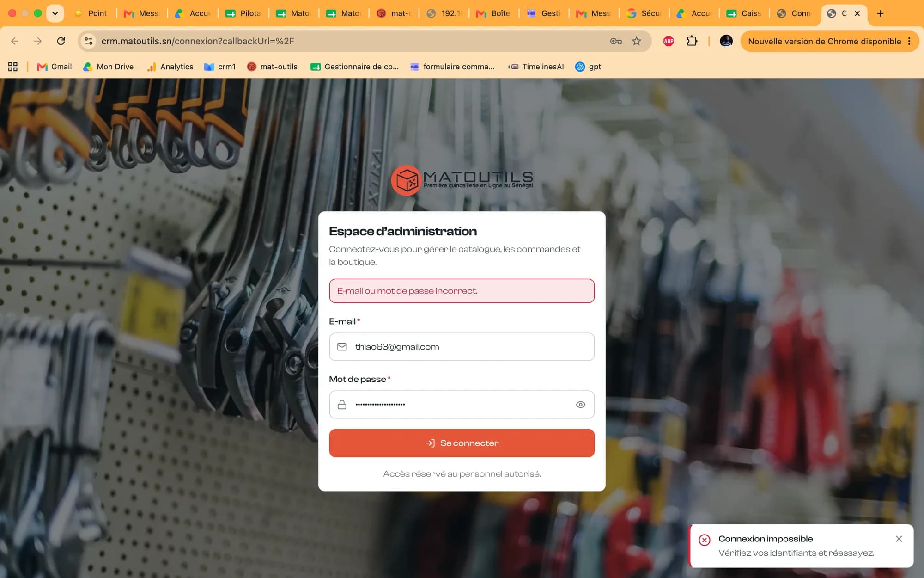Open the apps grid in bookmarks bar
Image resolution: width=924 pixels, height=578 pixels.
[13, 67]
